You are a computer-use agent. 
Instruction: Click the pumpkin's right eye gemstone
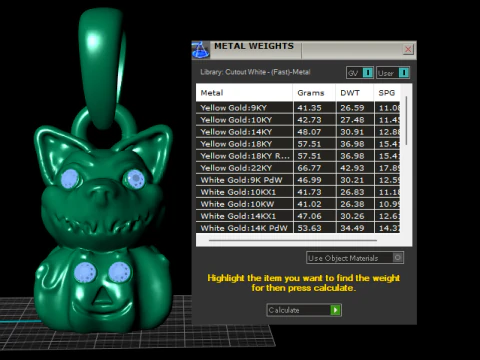point(119,272)
